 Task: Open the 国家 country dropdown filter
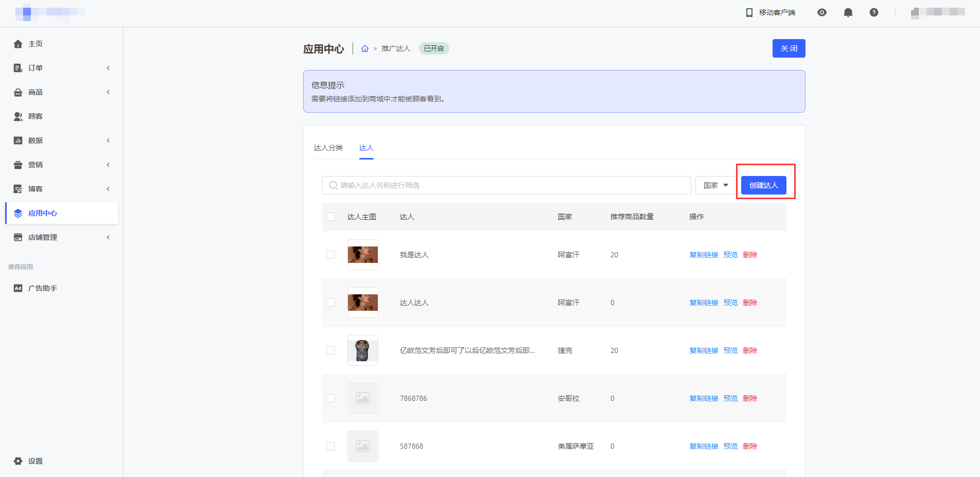tap(715, 185)
